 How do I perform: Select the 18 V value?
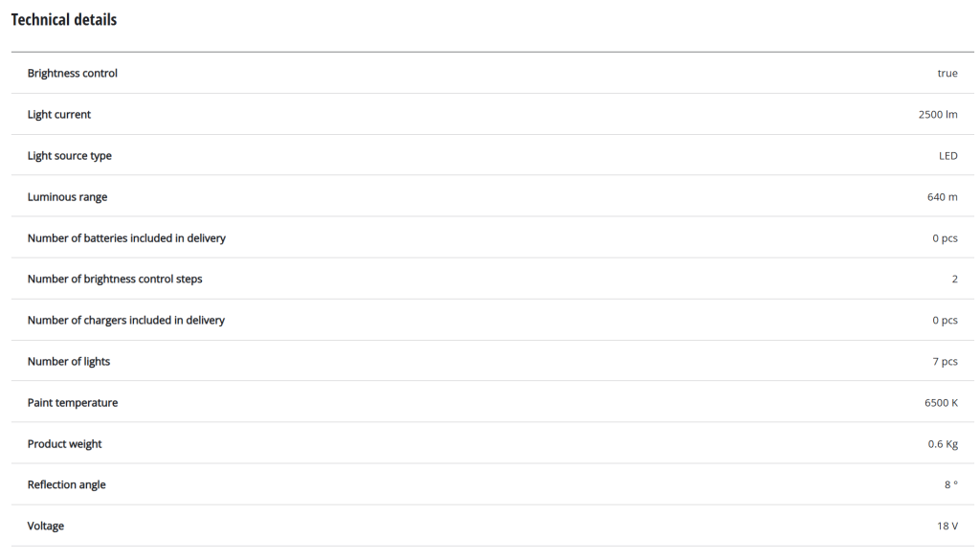947,526
